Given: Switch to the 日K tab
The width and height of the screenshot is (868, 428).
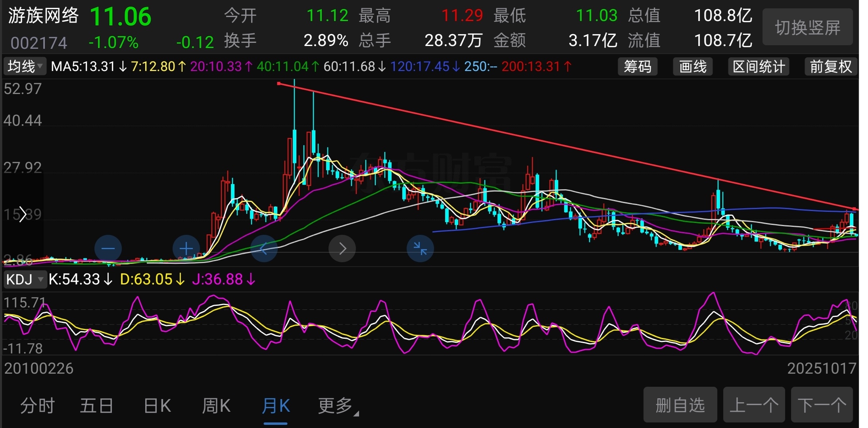Looking at the screenshot, I should [157, 406].
